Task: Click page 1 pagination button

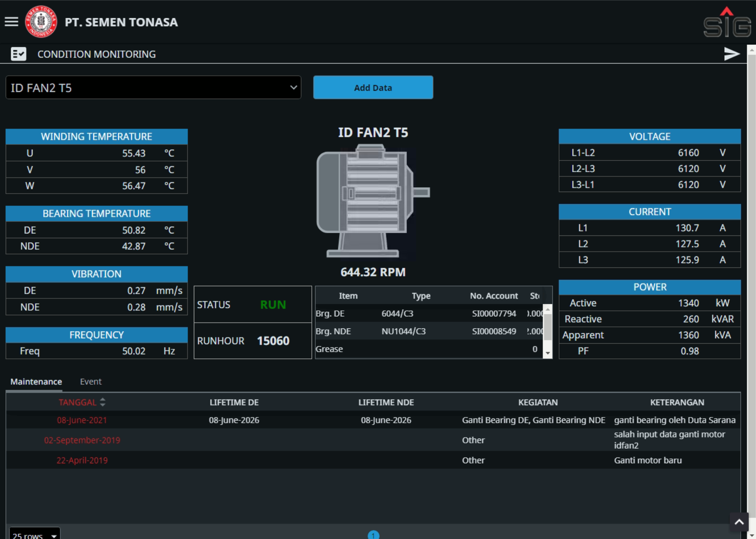Action: (x=373, y=535)
